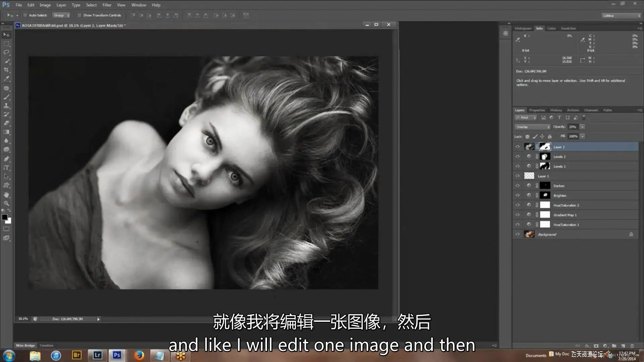644x362 pixels.
Task: Enable the Auto-Select checkbox
Action: coord(25,15)
